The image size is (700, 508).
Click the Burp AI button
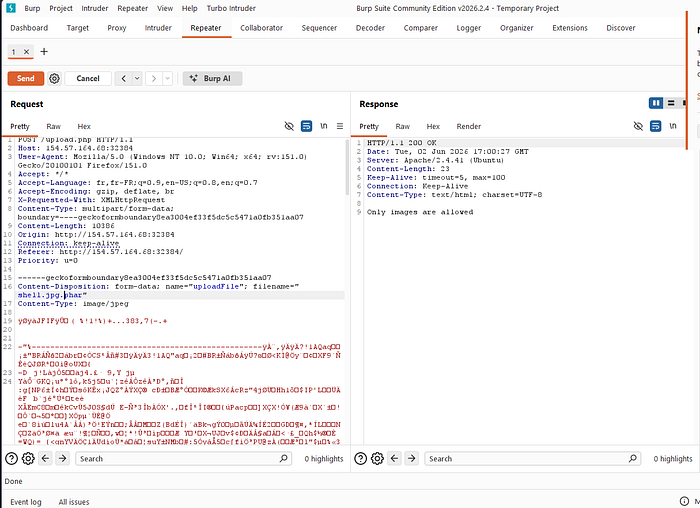click(x=212, y=79)
